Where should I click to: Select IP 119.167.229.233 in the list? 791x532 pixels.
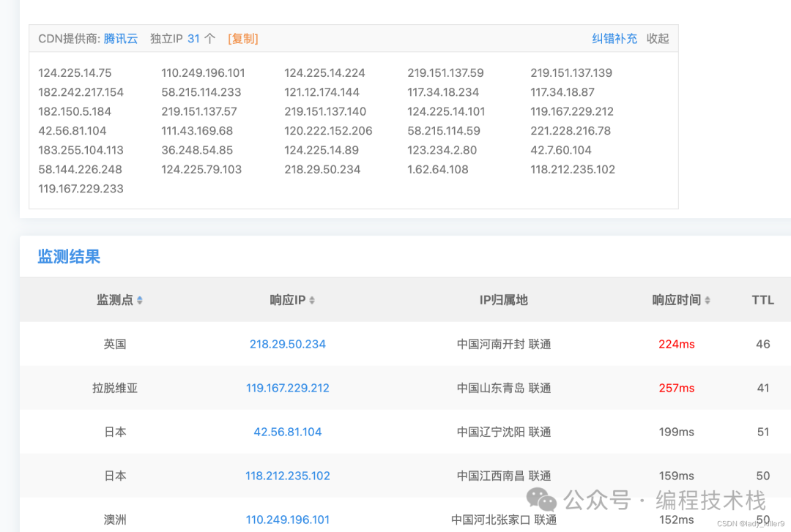[x=81, y=189]
